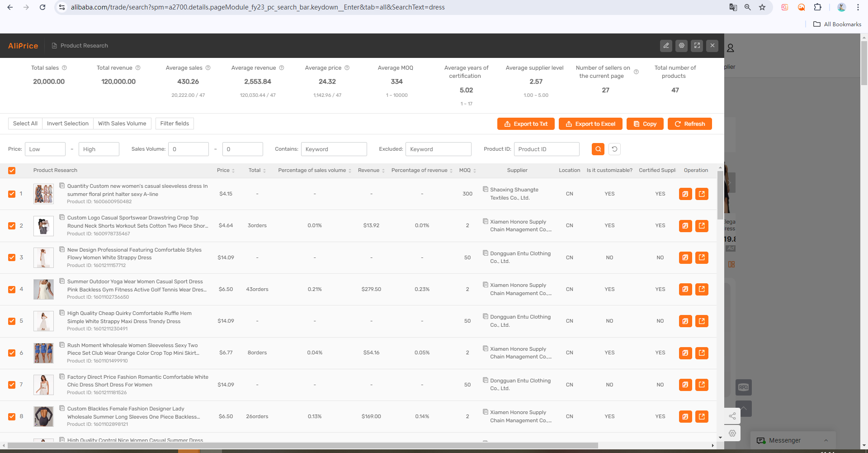868x453 pixels.
Task: Click Select All button
Action: point(25,124)
